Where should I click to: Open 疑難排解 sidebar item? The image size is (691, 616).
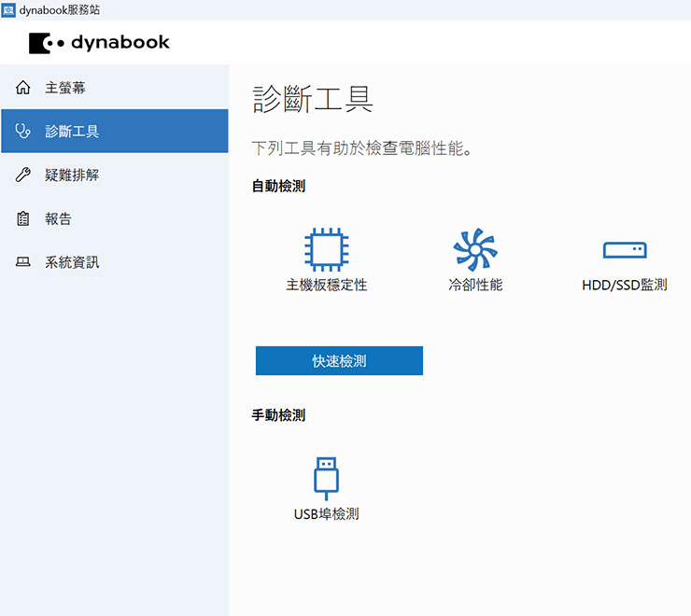tap(115, 175)
